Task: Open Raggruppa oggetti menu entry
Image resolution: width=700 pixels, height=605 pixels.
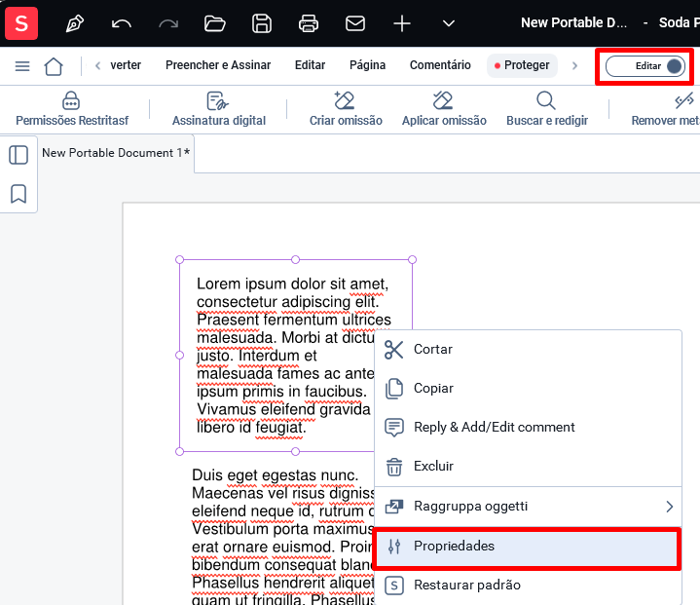Action: (528, 507)
